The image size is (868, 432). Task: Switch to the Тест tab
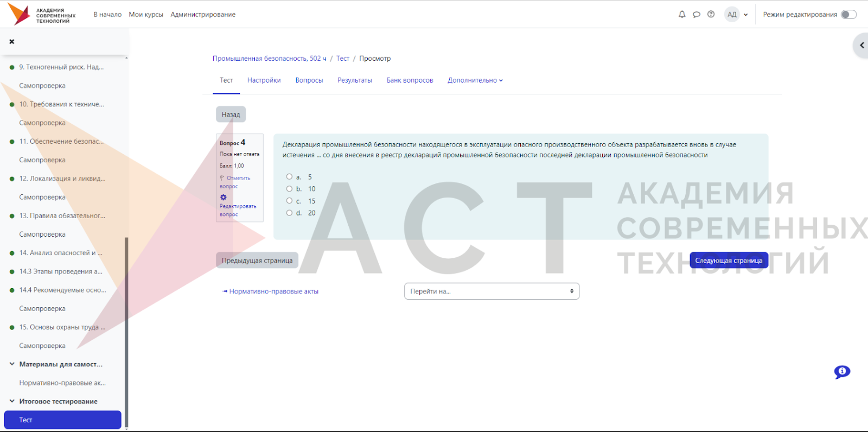point(226,80)
